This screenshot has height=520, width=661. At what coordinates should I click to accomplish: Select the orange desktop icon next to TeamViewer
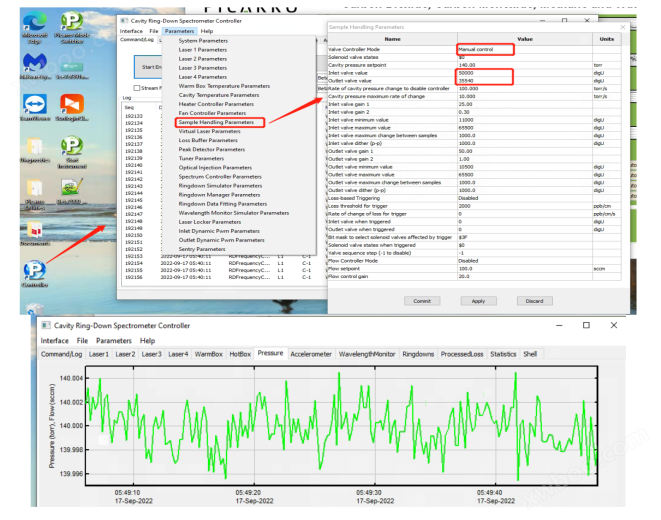click(72, 105)
